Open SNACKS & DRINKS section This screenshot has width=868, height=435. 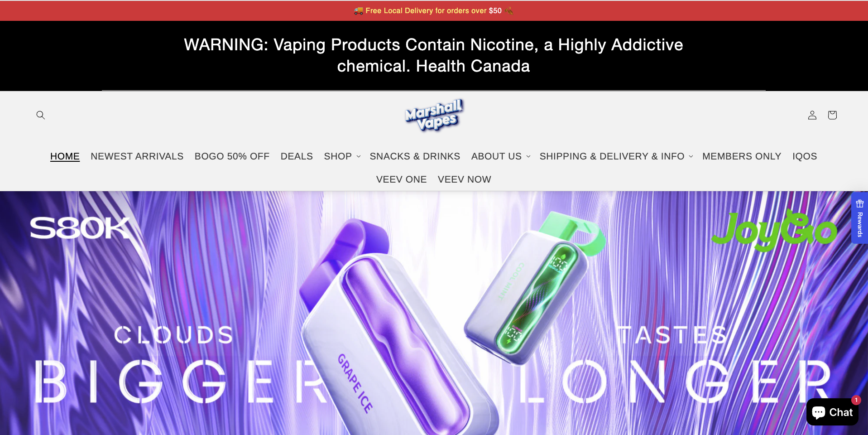pyautogui.click(x=415, y=156)
